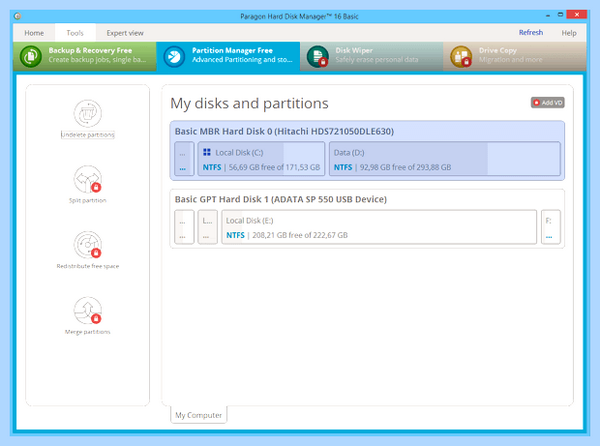Click the Split partition icon

tap(88, 179)
